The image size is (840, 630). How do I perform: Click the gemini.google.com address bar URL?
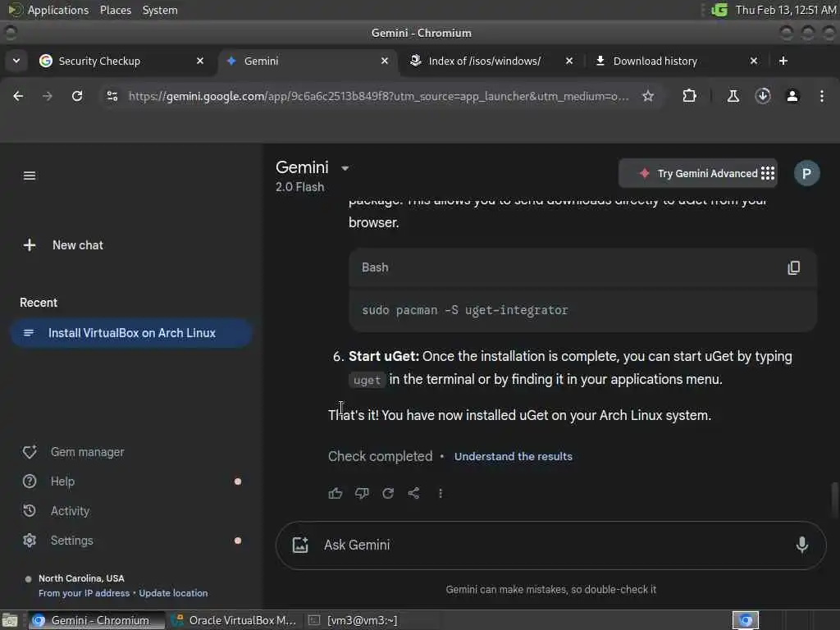[x=378, y=96]
